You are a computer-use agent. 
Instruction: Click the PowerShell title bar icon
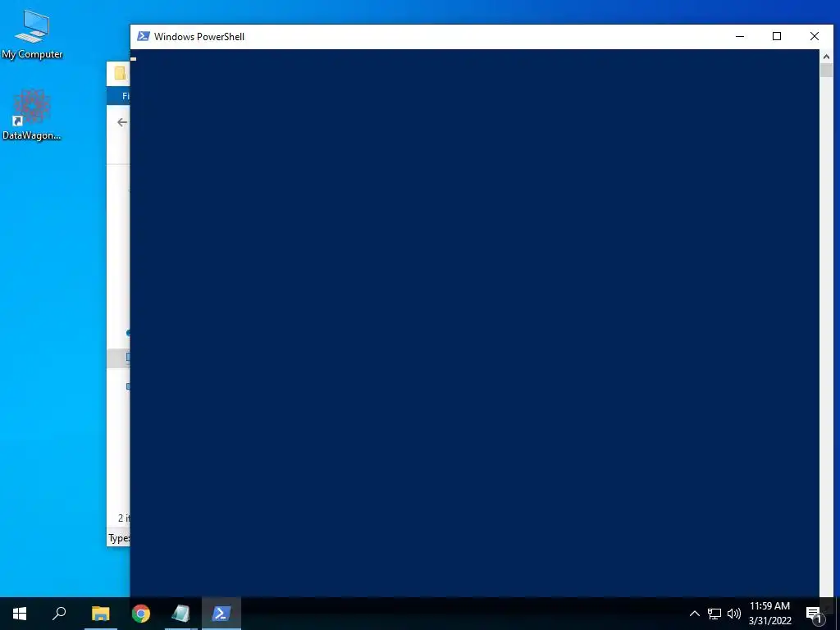point(143,36)
